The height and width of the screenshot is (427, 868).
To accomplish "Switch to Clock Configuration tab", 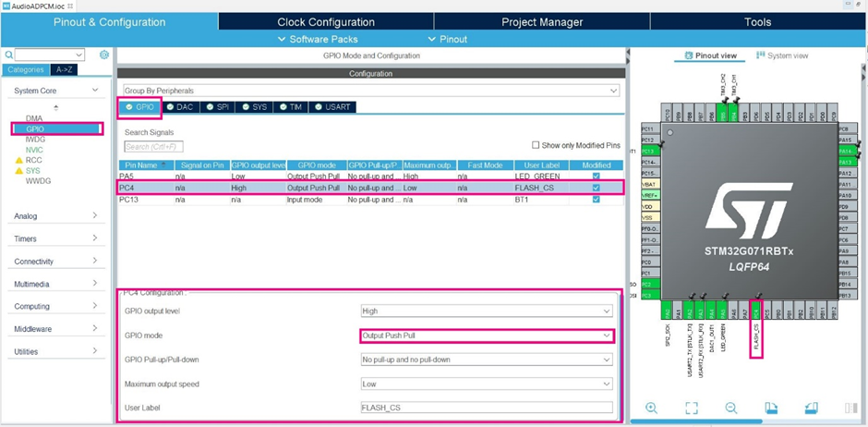I will point(326,22).
